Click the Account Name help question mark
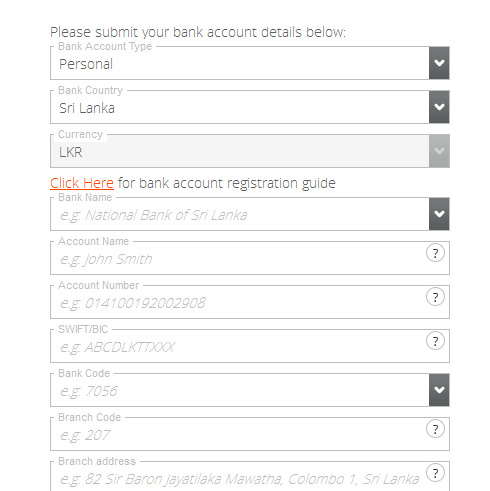 coord(435,253)
